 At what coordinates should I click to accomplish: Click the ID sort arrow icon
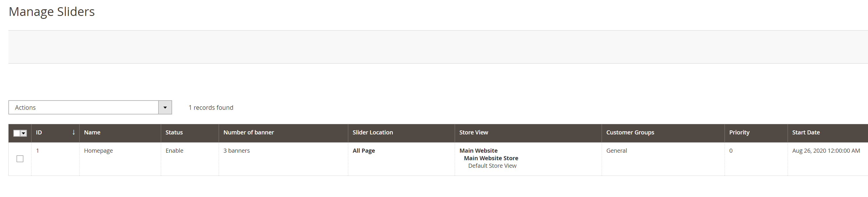pyautogui.click(x=74, y=132)
